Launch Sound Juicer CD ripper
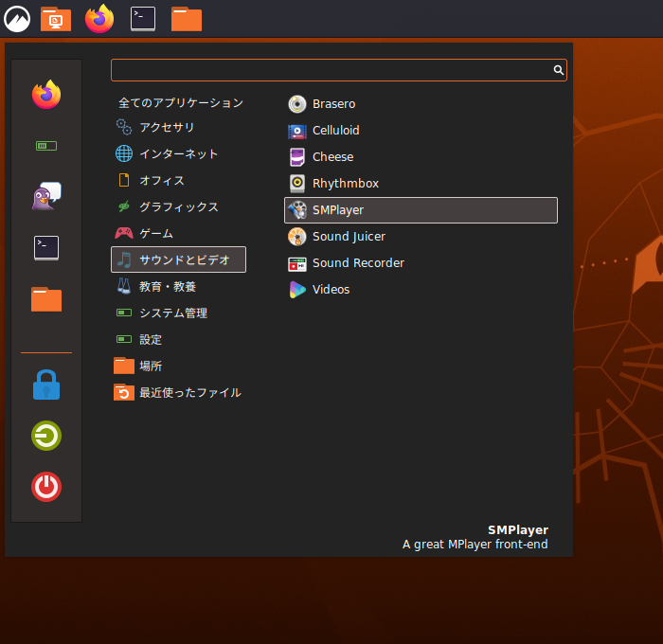This screenshot has width=663, height=644. pos(421,237)
